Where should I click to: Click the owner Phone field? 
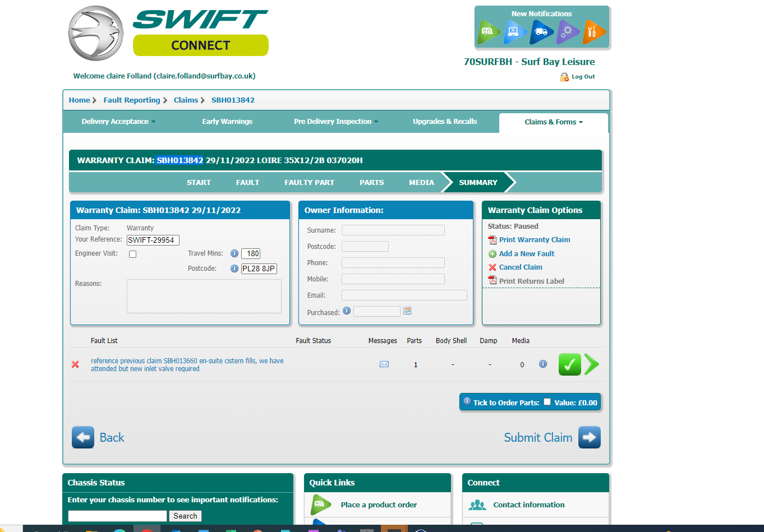[393, 263]
